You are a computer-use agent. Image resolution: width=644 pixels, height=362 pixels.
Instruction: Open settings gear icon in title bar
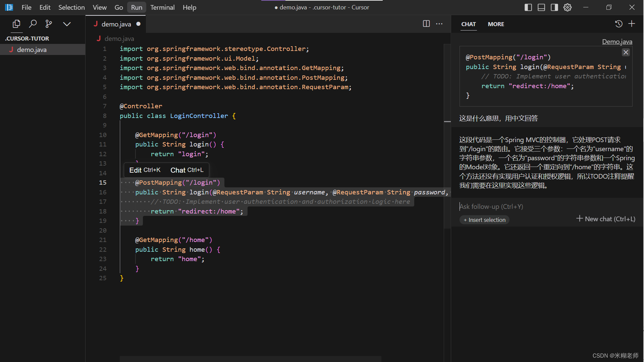coord(567,7)
